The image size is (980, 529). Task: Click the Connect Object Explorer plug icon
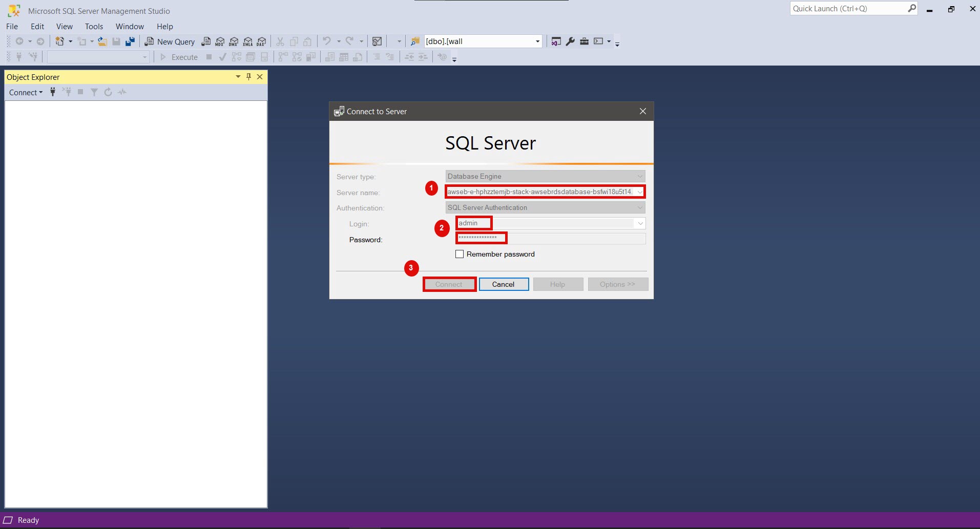click(53, 92)
